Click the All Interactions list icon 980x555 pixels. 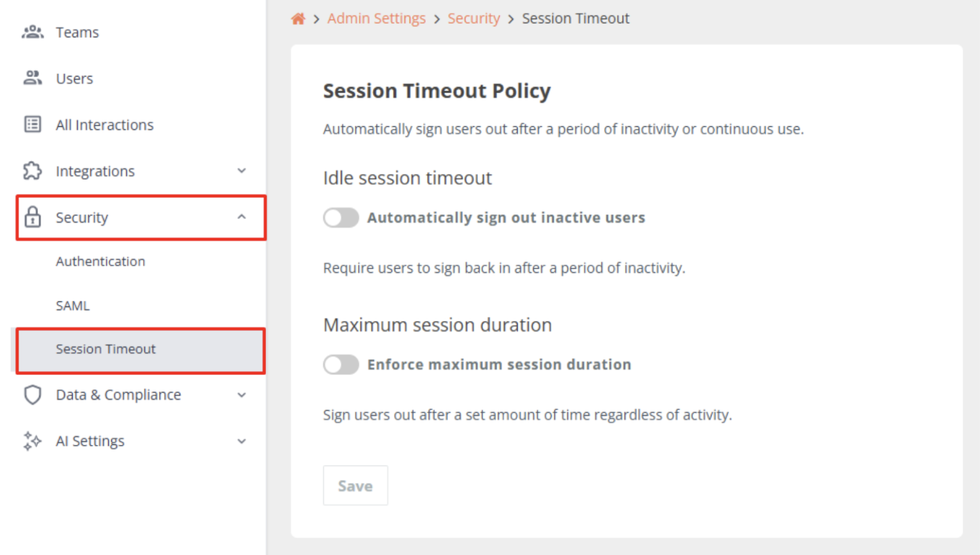point(32,124)
